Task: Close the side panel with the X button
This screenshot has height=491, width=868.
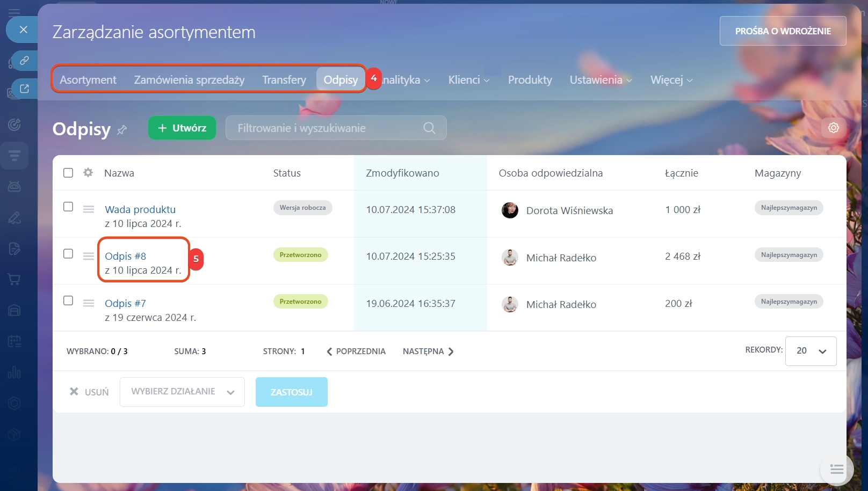Action: click(23, 30)
